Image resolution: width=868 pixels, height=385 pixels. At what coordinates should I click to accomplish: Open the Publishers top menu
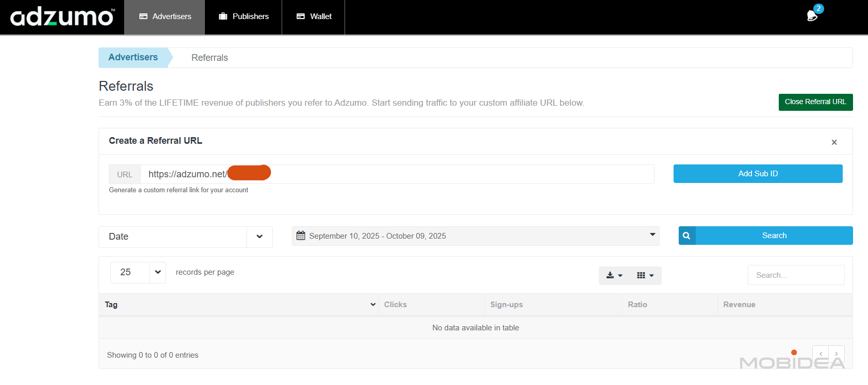pos(243,16)
